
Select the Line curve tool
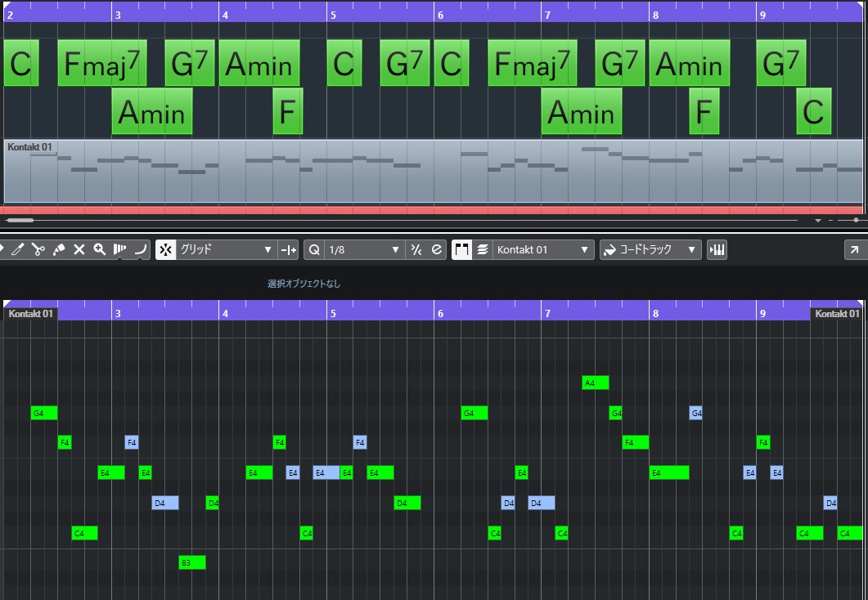141,249
